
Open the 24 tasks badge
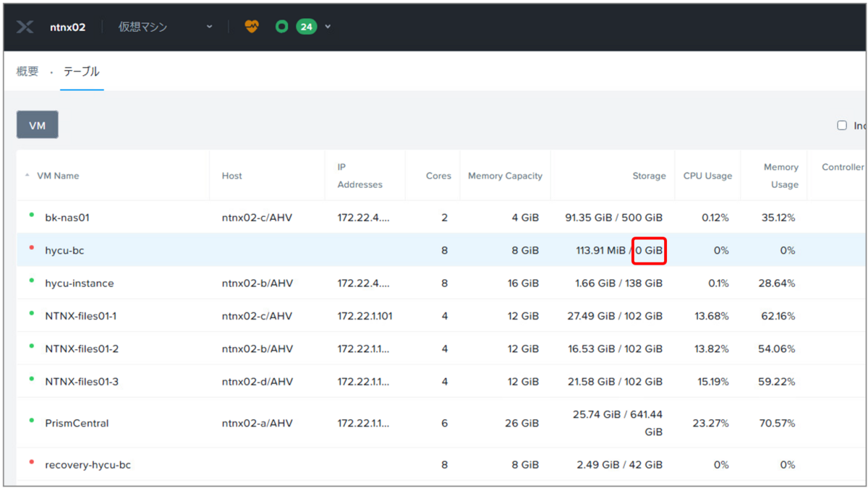pyautogui.click(x=306, y=27)
